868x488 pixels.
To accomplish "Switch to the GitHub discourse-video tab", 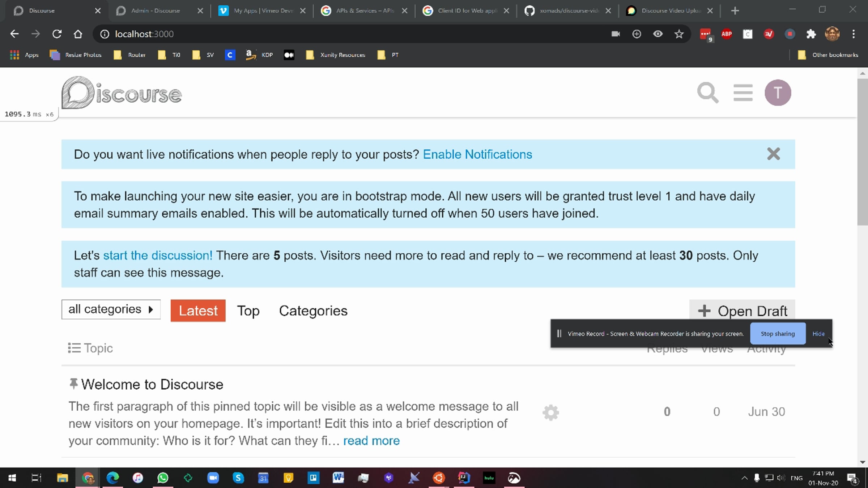I will click(x=569, y=11).
